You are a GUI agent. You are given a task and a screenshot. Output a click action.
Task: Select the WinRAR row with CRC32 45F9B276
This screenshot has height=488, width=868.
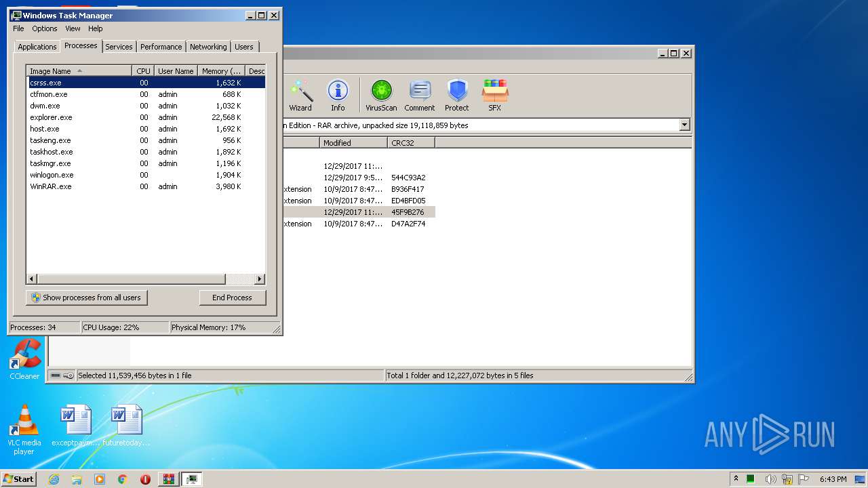[x=359, y=212]
